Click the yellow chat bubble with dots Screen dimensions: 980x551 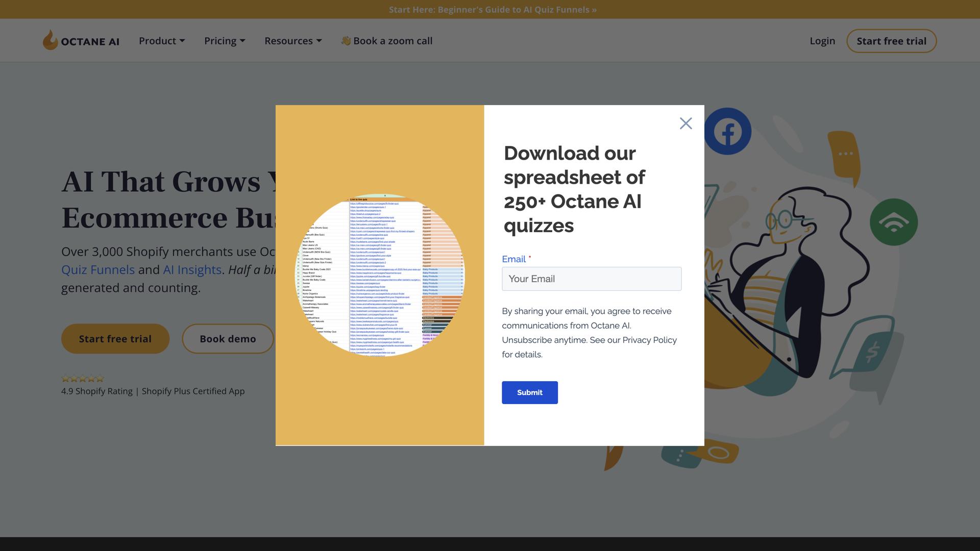[x=845, y=155]
